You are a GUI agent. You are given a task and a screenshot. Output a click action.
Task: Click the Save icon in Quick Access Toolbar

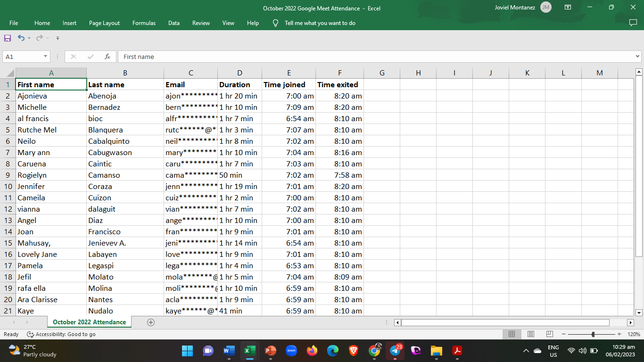tap(8, 38)
